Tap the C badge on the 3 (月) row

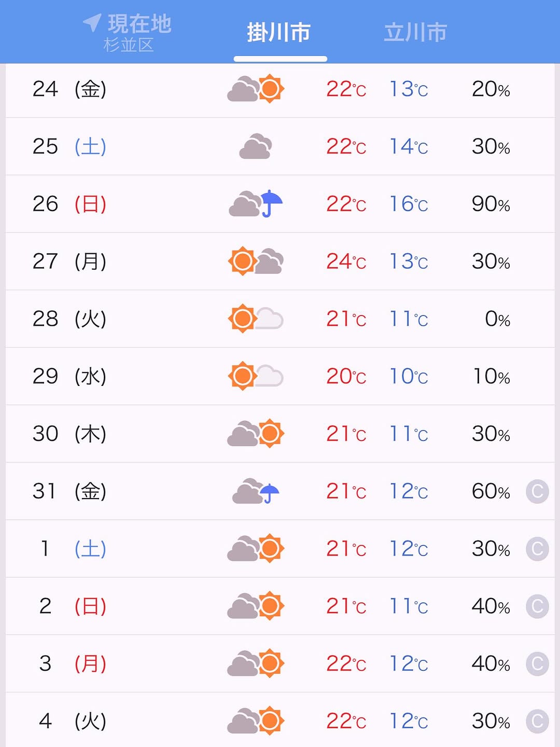pos(537,663)
